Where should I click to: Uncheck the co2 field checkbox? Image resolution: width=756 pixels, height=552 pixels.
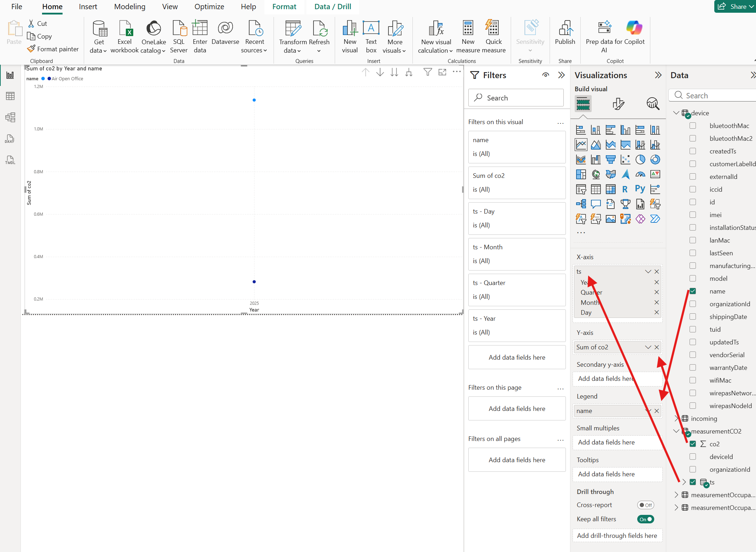click(693, 444)
